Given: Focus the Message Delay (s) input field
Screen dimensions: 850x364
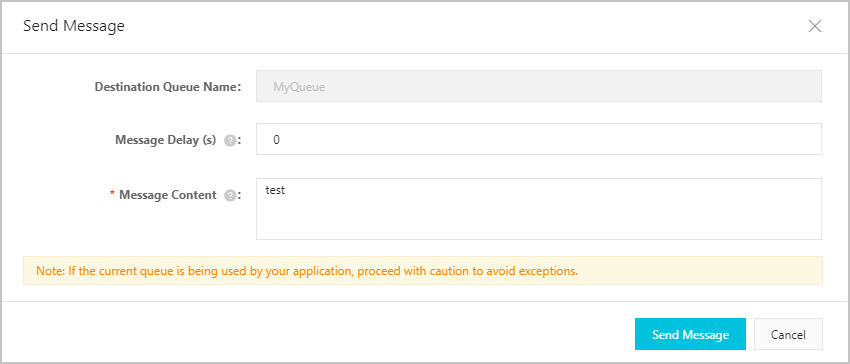Looking at the screenshot, I should pos(539,139).
